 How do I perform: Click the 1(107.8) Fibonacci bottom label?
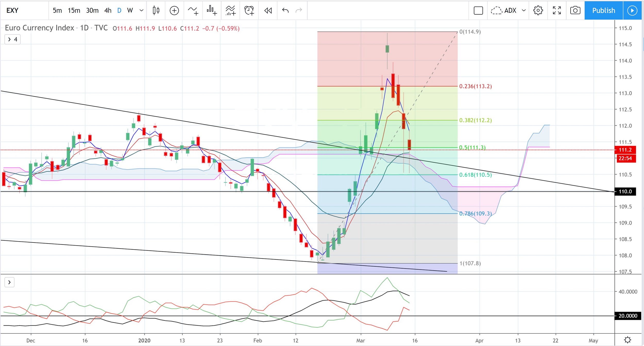pos(470,263)
